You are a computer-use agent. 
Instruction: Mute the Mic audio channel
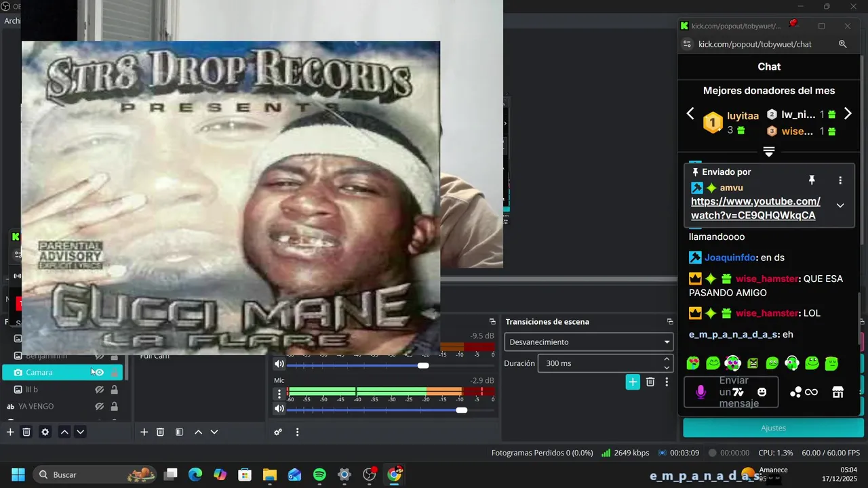point(279,409)
